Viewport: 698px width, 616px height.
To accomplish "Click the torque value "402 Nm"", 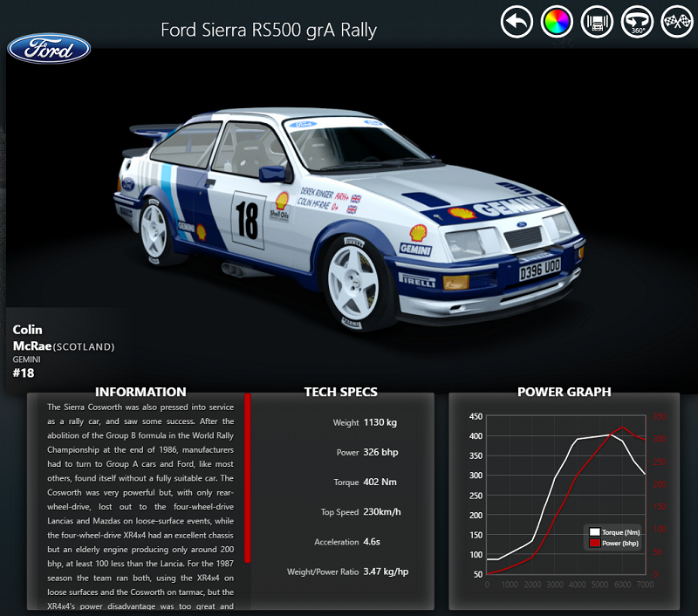I will (380, 482).
